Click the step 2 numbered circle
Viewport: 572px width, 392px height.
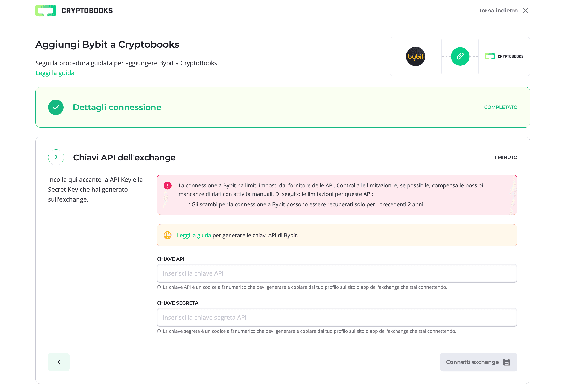pos(56,158)
